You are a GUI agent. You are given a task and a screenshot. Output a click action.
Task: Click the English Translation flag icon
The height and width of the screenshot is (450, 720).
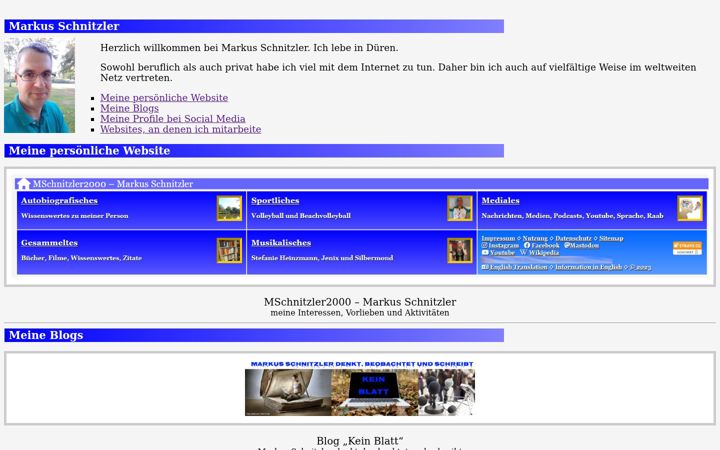tap(485, 267)
